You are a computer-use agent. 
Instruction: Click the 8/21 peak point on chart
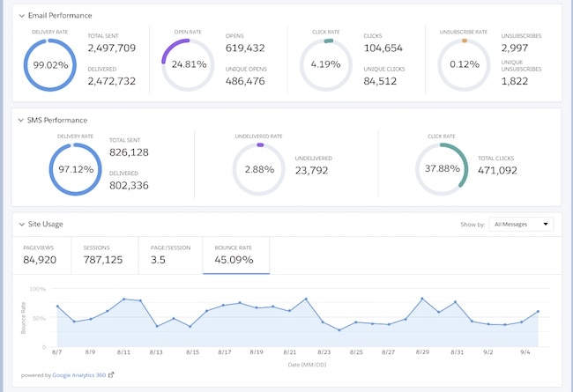pos(306,300)
